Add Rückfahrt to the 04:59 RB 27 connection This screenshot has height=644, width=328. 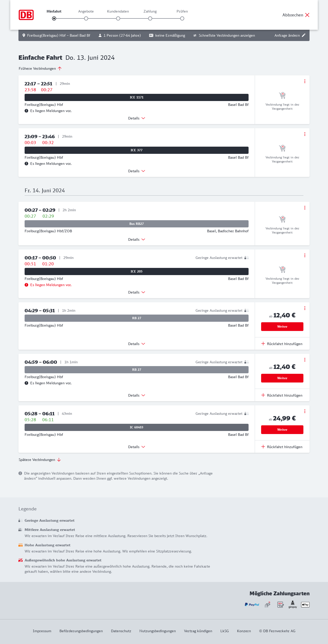click(x=282, y=395)
